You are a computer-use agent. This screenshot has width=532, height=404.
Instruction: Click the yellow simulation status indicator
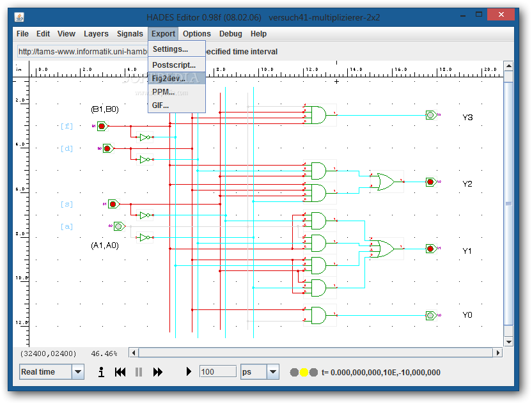(x=304, y=373)
